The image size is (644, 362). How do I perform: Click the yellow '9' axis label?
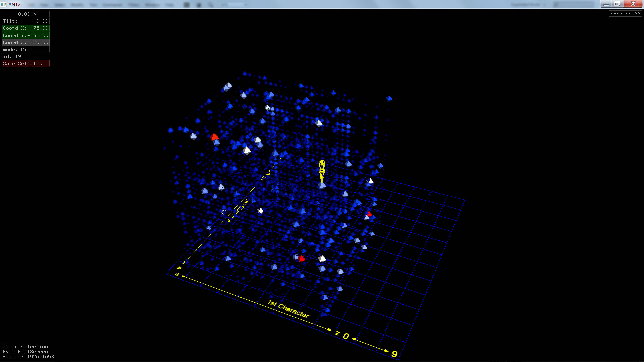pyautogui.click(x=394, y=354)
